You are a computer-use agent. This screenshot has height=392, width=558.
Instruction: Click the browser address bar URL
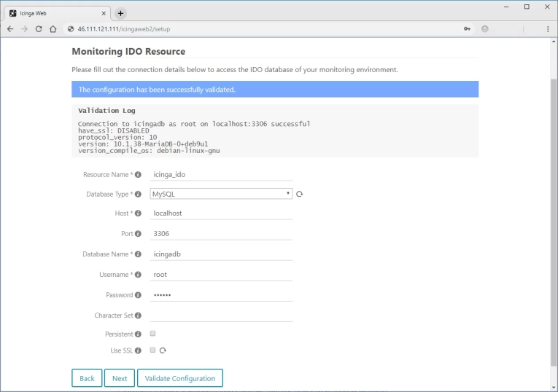(x=124, y=29)
